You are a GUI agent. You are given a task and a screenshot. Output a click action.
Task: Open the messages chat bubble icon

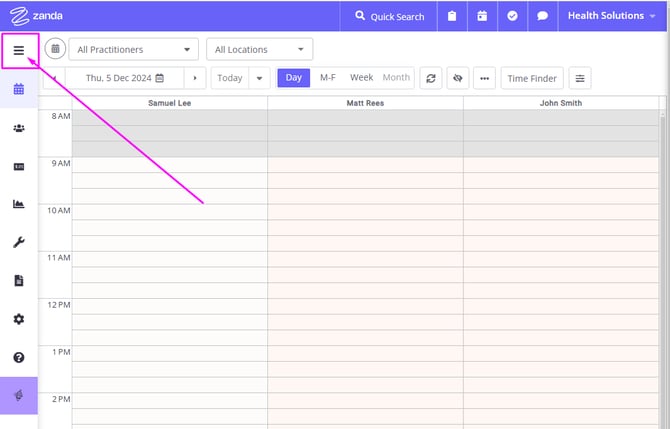(x=542, y=16)
